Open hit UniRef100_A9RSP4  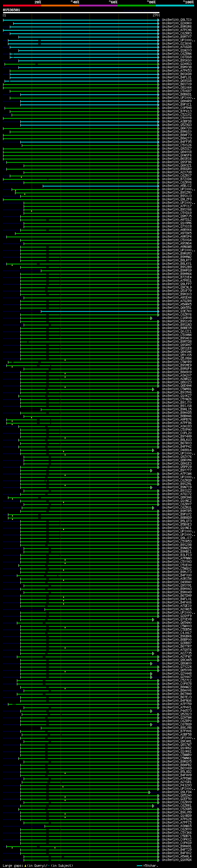pyautogui.click(x=177, y=237)
